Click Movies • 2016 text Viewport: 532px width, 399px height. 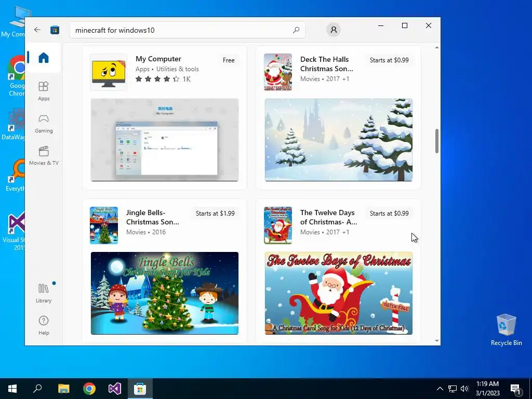coord(146,232)
